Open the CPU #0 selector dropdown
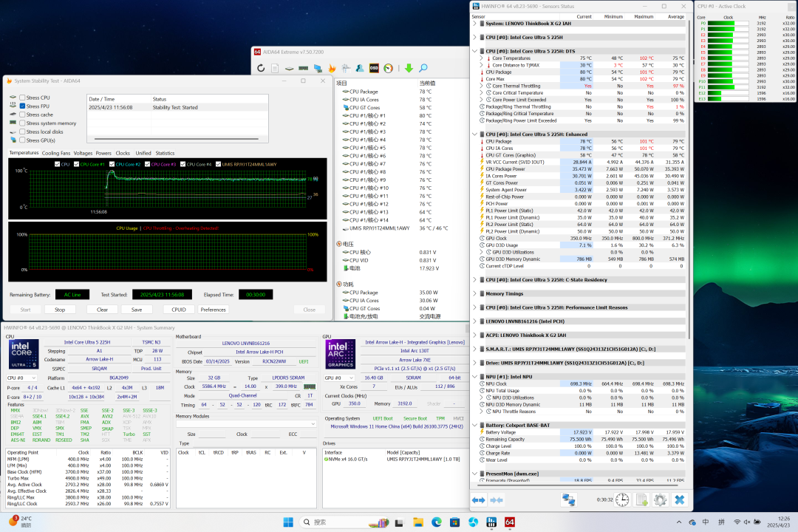798x532 pixels. click(21, 378)
